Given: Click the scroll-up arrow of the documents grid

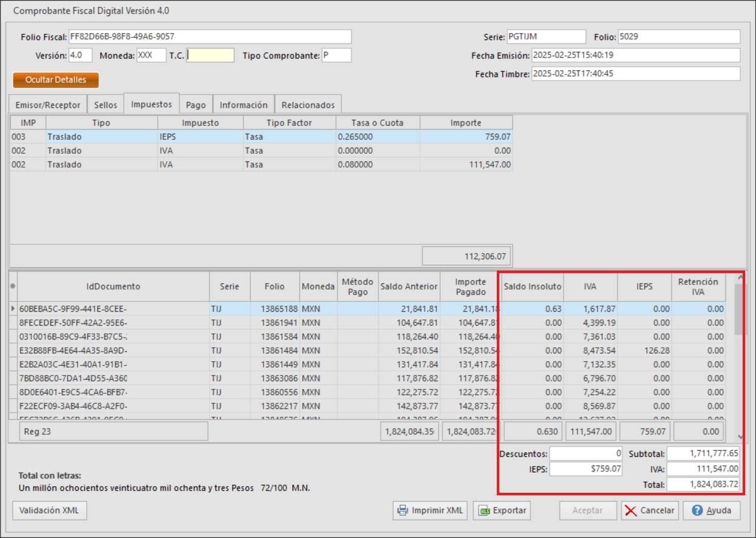Looking at the screenshot, I should tap(740, 278).
